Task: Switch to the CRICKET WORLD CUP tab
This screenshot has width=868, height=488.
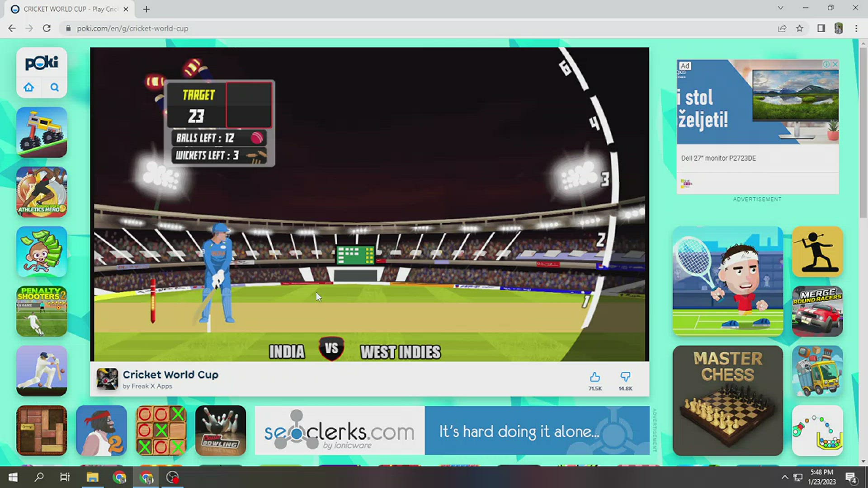Action: (x=68, y=9)
